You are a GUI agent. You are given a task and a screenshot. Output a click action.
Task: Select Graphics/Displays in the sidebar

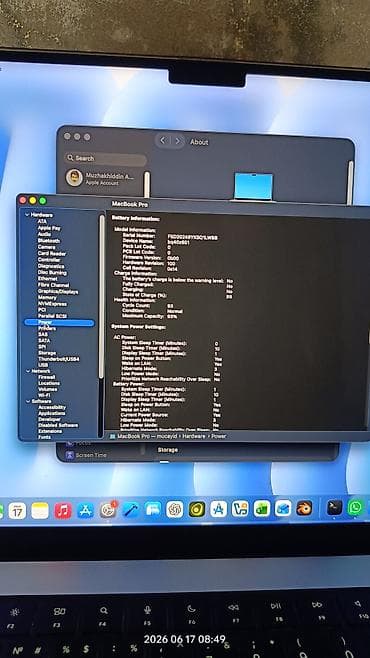coord(58,292)
